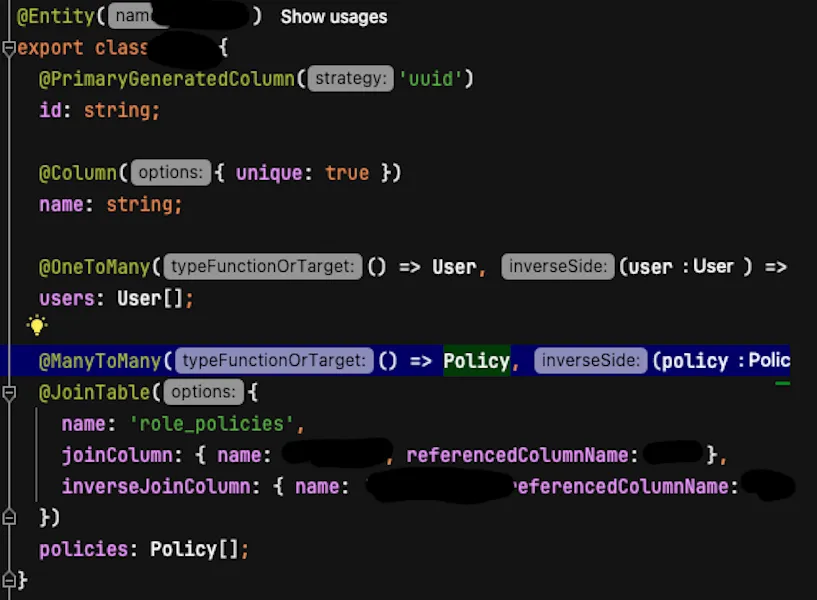Click 'options:' hint in @Column decorator

pyautogui.click(x=170, y=173)
